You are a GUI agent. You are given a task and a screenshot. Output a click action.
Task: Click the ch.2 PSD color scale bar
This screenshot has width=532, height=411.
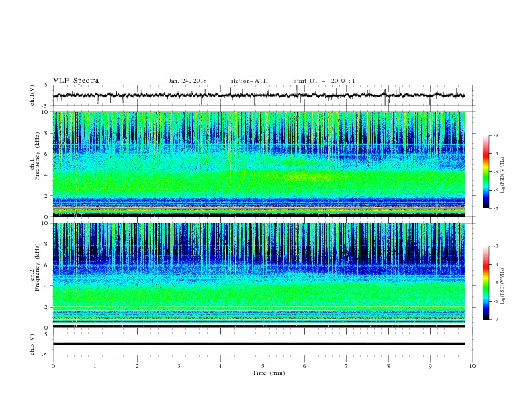click(x=486, y=283)
